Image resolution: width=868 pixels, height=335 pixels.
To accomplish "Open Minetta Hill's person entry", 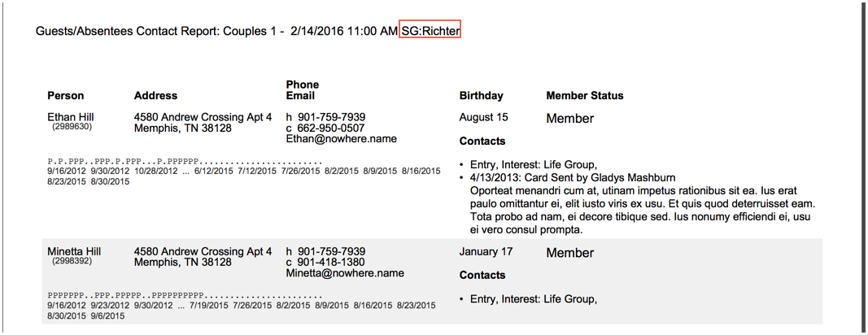I will [74, 252].
